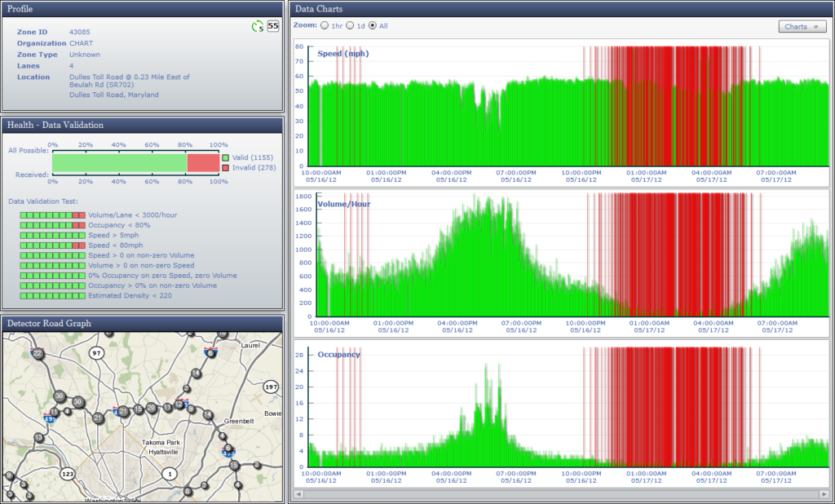Click the Zone Type value Unknown
Viewport: 835px width, 504px height.
(x=85, y=55)
